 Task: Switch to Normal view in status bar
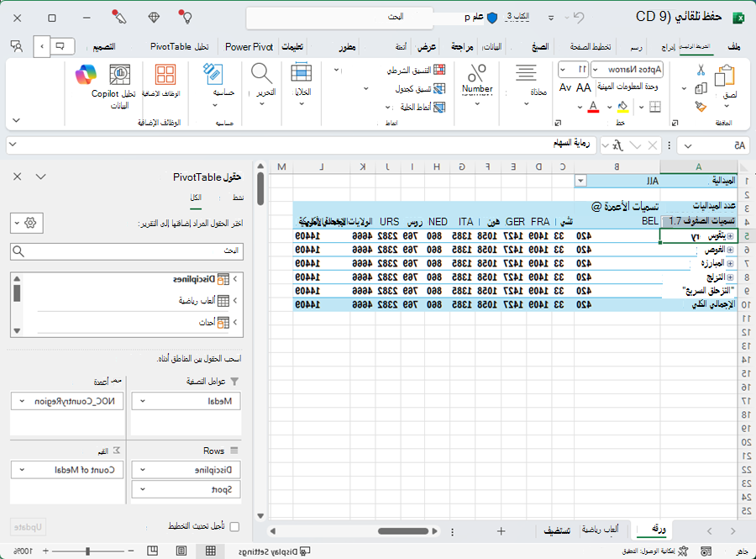211,551
